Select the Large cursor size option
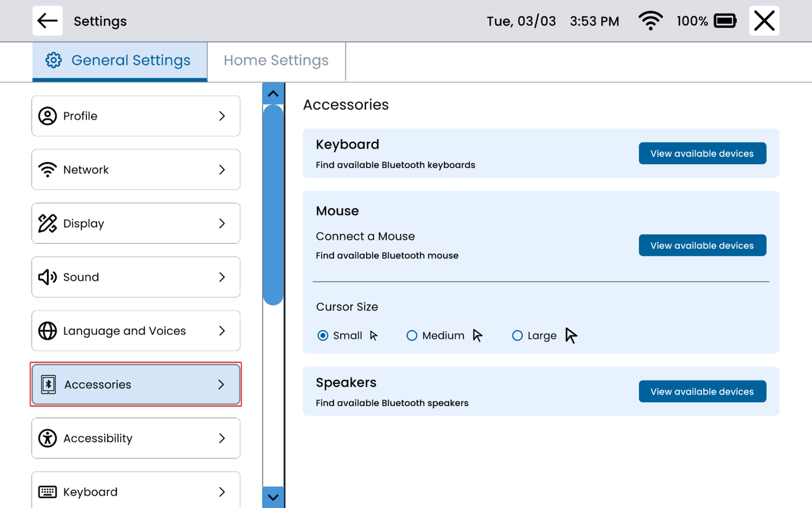This screenshot has width=812, height=508. click(x=517, y=335)
